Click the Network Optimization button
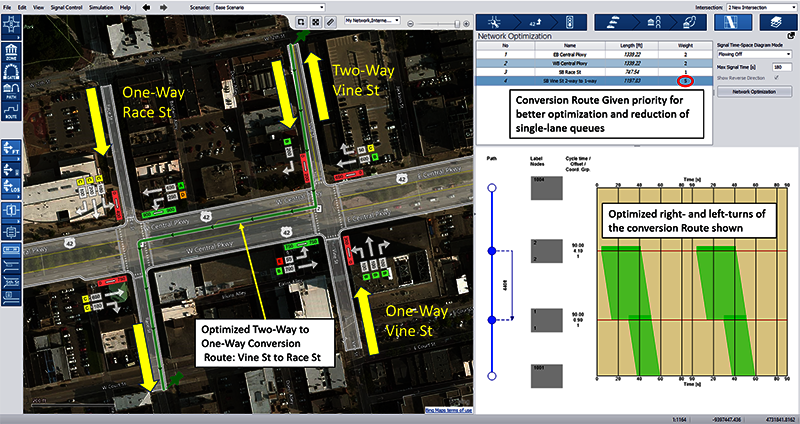The height and width of the screenshot is (424, 800). 755,91
